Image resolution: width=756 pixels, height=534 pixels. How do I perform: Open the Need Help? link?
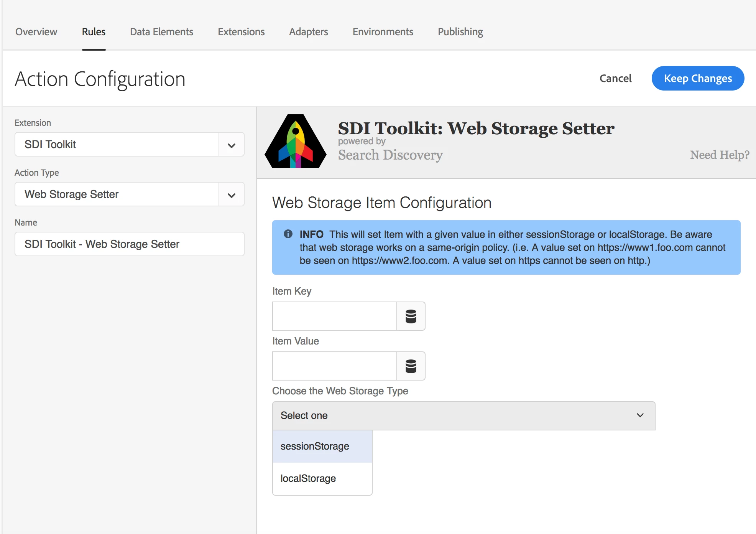pyautogui.click(x=719, y=155)
